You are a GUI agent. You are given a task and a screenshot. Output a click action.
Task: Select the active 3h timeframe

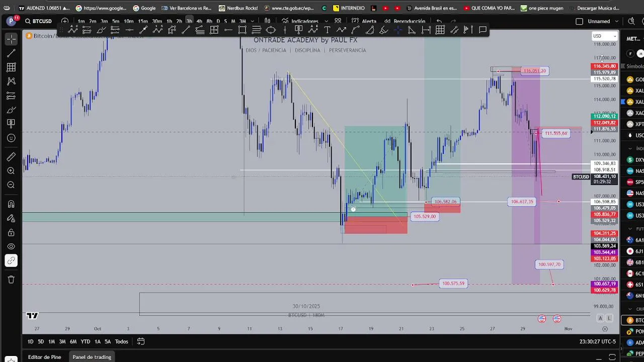click(x=189, y=21)
